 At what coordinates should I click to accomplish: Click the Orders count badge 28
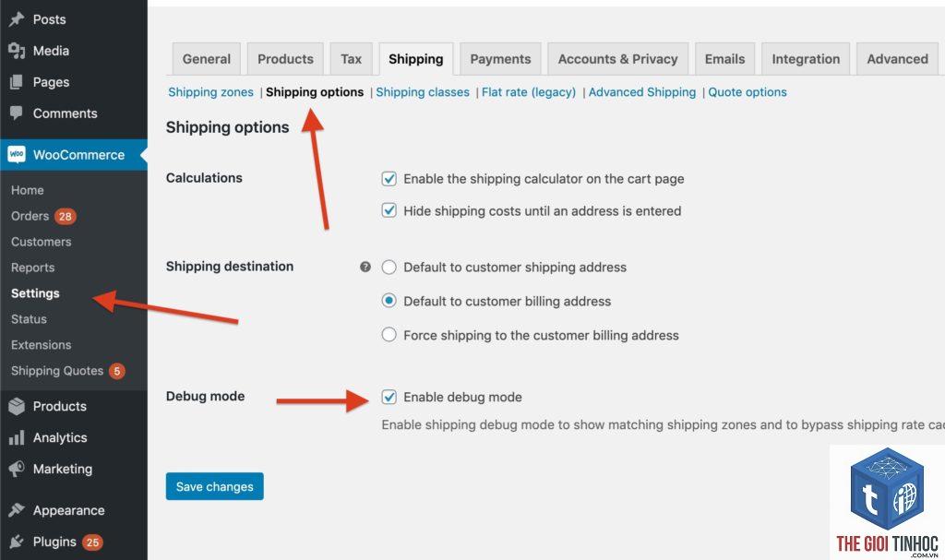pos(66,217)
